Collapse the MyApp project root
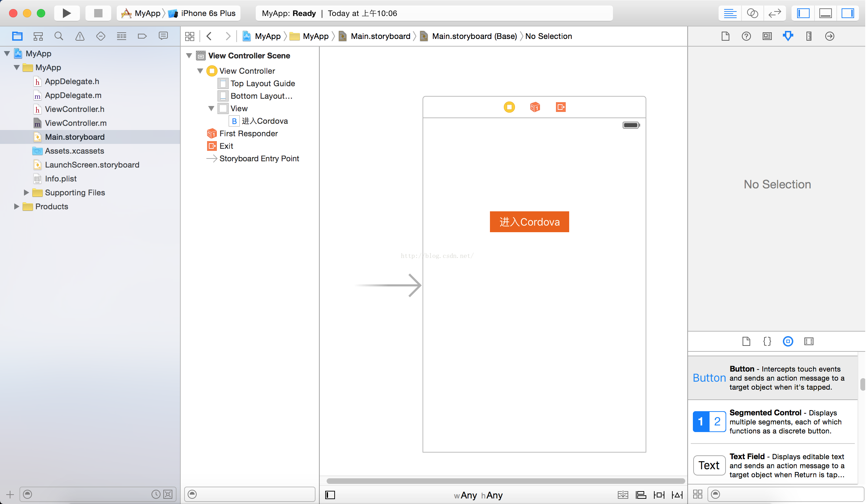This screenshot has height=504, width=868. pyautogui.click(x=7, y=54)
